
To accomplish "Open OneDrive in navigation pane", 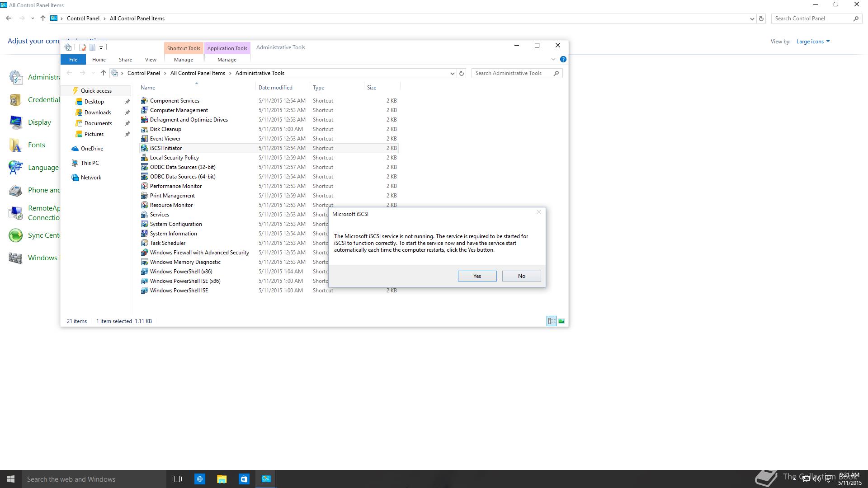I will click(x=92, y=149).
